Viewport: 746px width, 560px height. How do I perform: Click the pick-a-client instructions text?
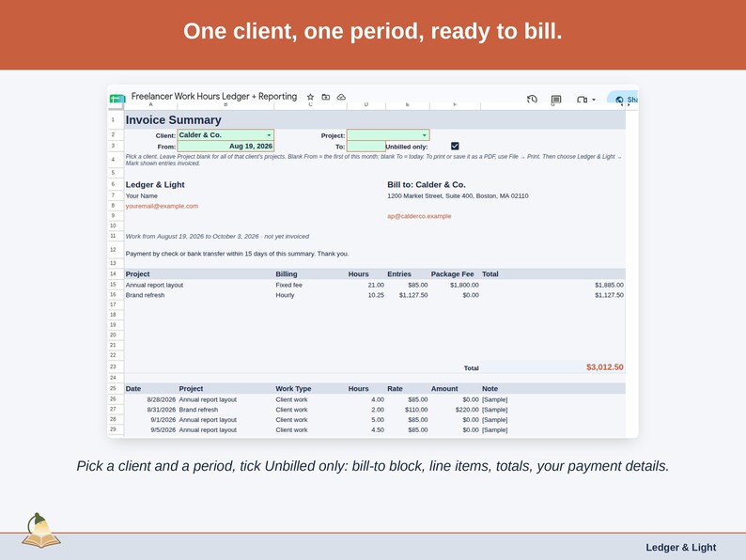(x=374, y=160)
